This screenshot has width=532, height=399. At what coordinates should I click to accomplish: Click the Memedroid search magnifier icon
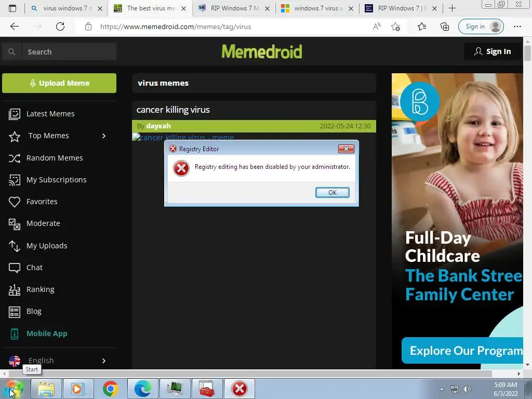point(11,51)
